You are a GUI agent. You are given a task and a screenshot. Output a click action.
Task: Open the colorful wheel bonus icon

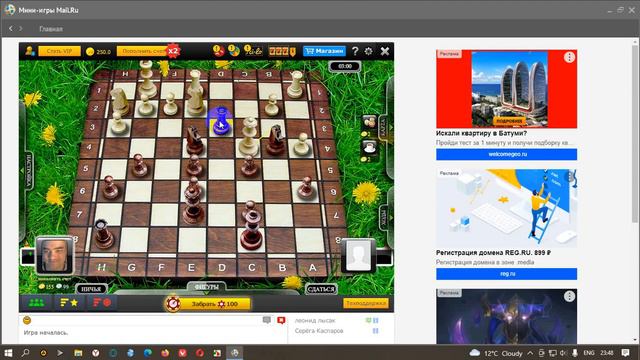(x=233, y=51)
